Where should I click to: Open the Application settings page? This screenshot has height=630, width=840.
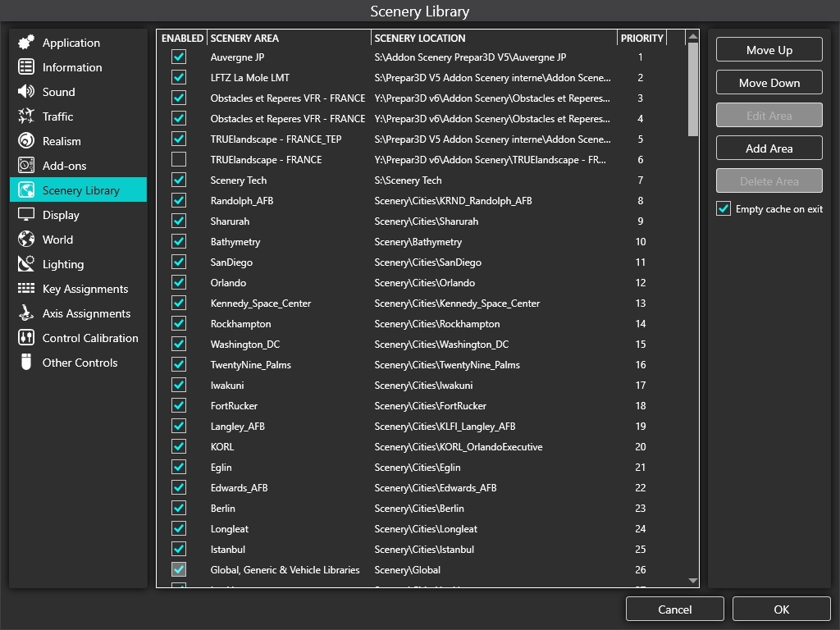(x=78, y=43)
